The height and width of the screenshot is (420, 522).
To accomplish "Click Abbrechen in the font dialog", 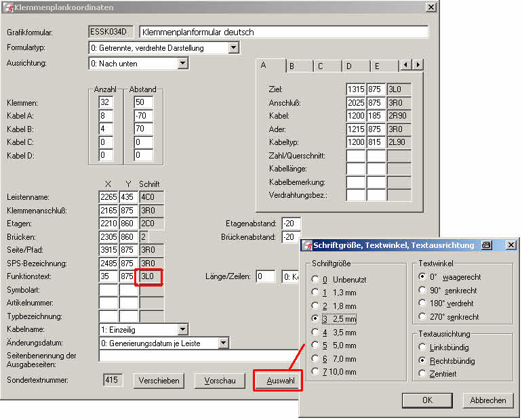I will 487,400.
